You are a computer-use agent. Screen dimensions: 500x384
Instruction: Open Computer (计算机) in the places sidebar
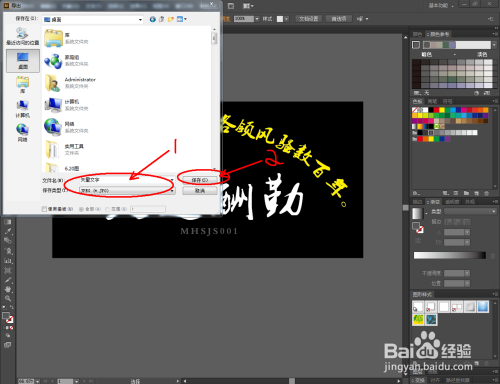pyautogui.click(x=23, y=109)
